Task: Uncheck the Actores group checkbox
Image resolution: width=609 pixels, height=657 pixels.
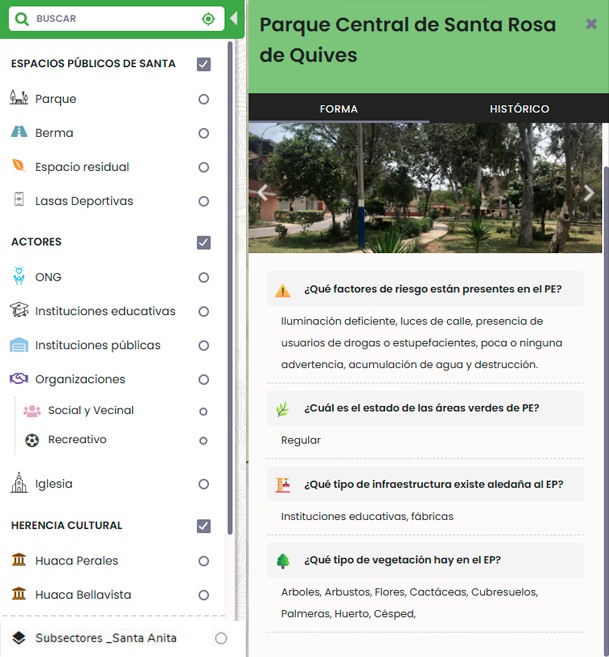Action: 204,243
